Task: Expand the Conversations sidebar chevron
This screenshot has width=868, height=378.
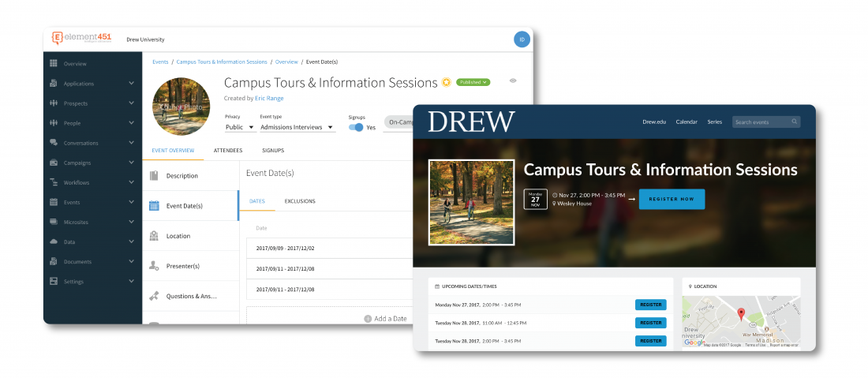Action: pyautogui.click(x=131, y=143)
